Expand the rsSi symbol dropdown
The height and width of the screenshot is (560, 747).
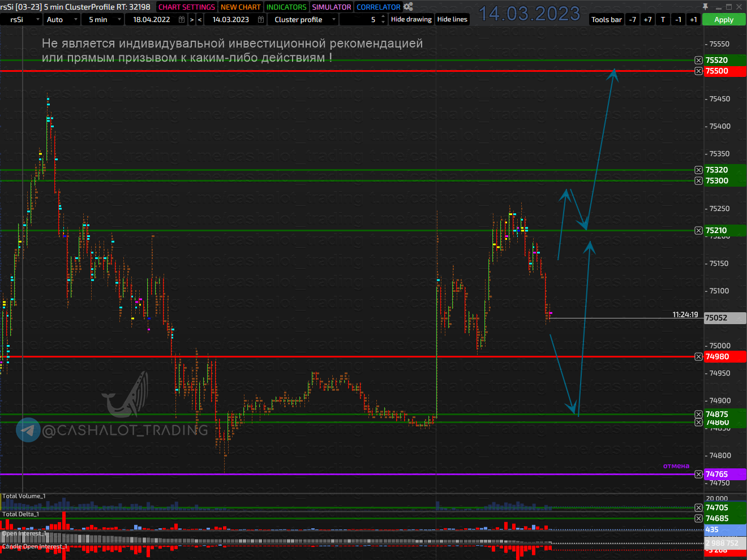pyautogui.click(x=38, y=19)
